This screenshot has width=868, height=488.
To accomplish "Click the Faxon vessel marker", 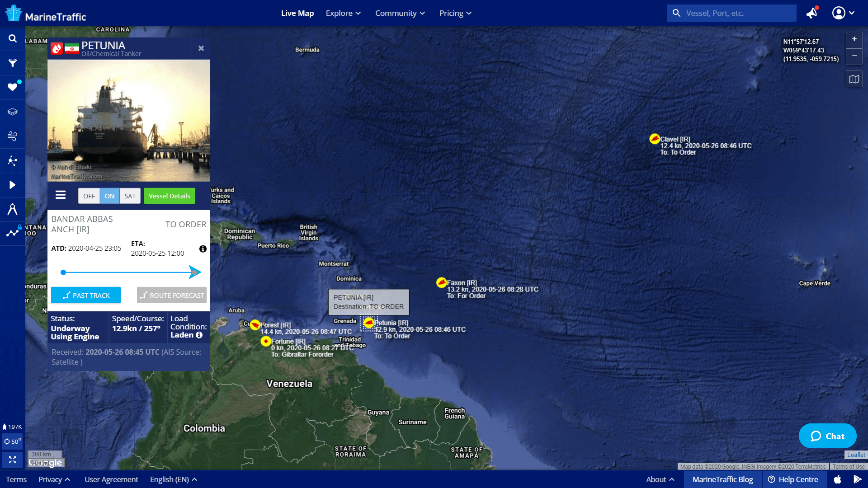I will pyautogui.click(x=442, y=282).
